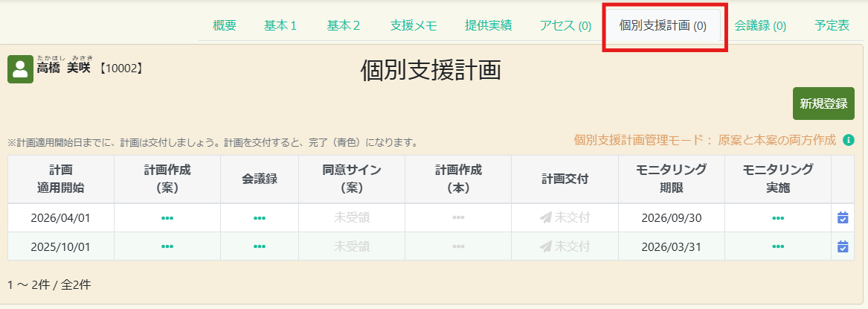The height and width of the screenshot is (309, 868).
Task: Open 計画作成(案) dots for 2025/10/01 row
Action: [x=167, y=246]
